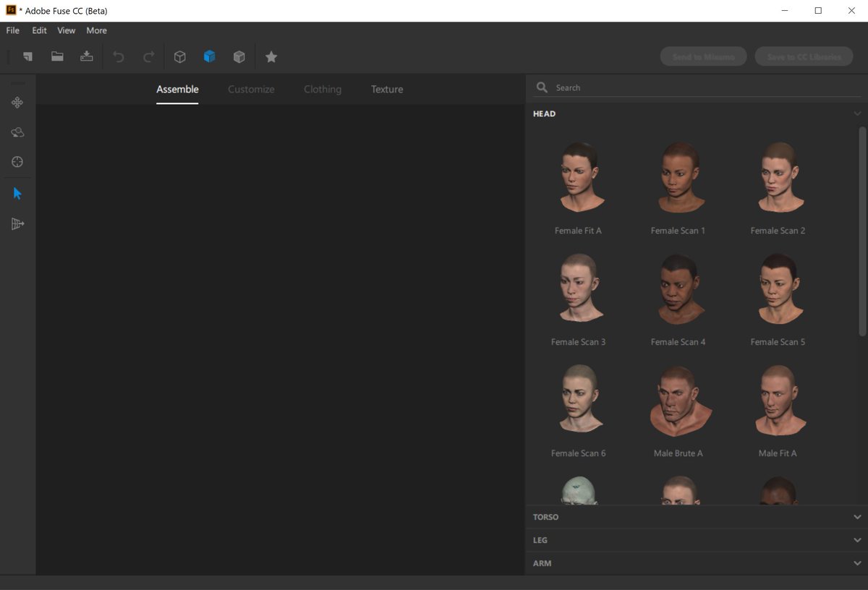Click the Adobe Fuse app icon in title bar
The image size is (868, 590).
point(11,10)
